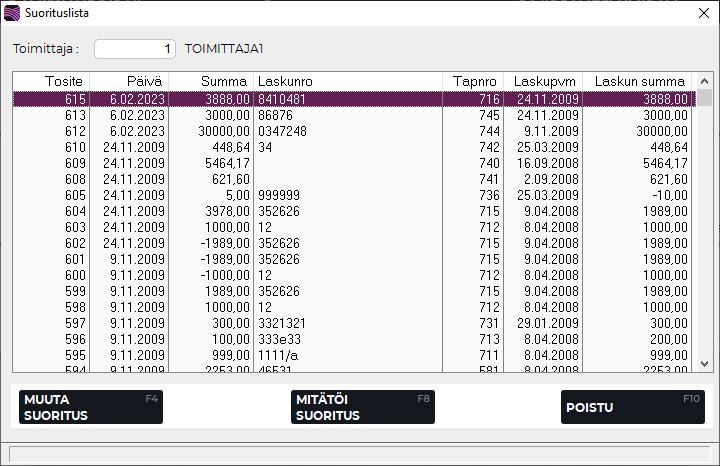Click the Tapnro column header
The width and height of the screenshot is (720, 466).
tap(473, 81)
